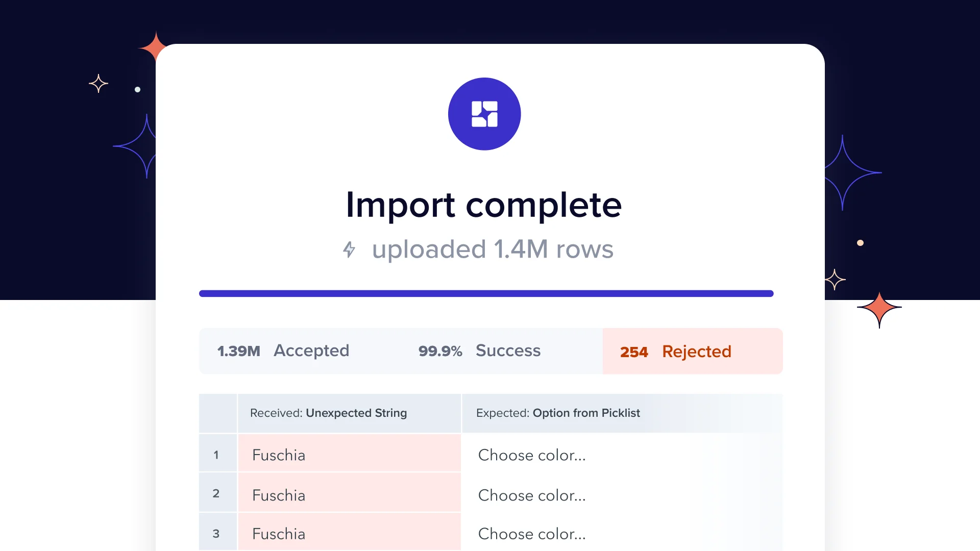
Task: Open the Choose color picklist in row 2
Action: click(531, 495)
